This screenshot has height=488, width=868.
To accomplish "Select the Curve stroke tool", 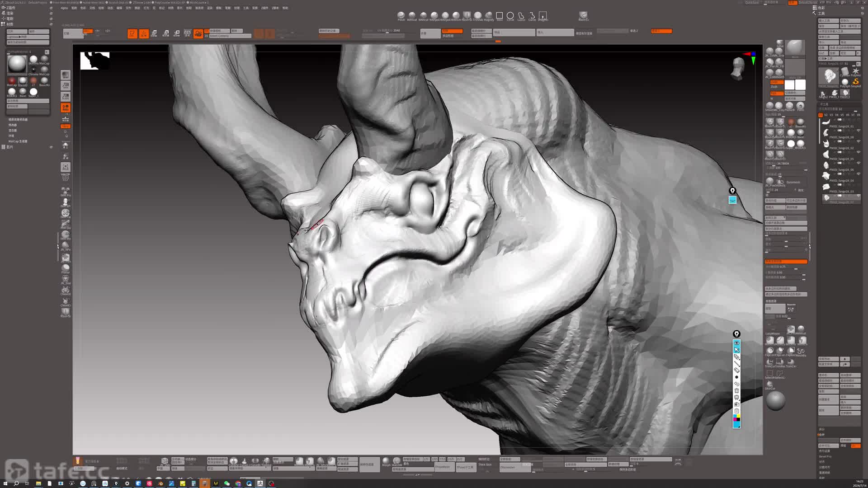I will point(532,16).
